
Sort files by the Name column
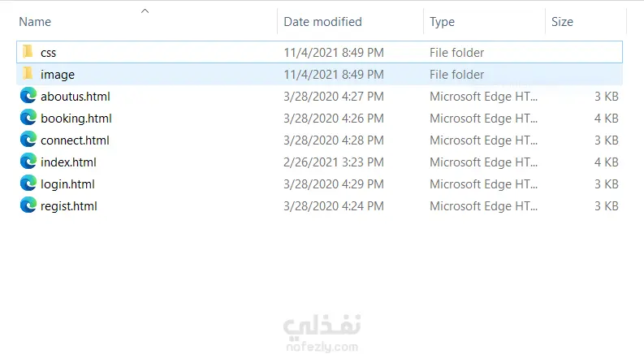[35, 22]
